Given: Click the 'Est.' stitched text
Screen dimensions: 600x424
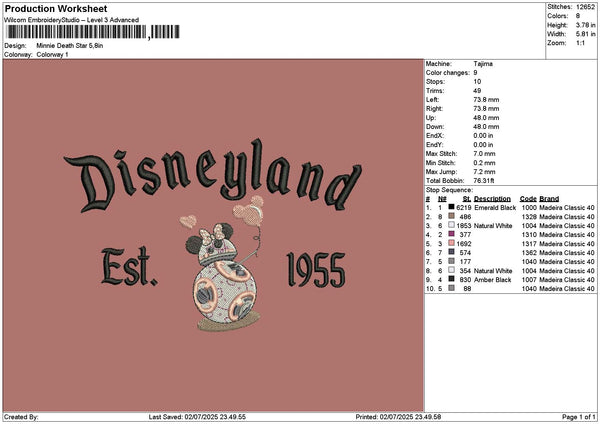Looking at the screenshot, I should click(129, 267).
